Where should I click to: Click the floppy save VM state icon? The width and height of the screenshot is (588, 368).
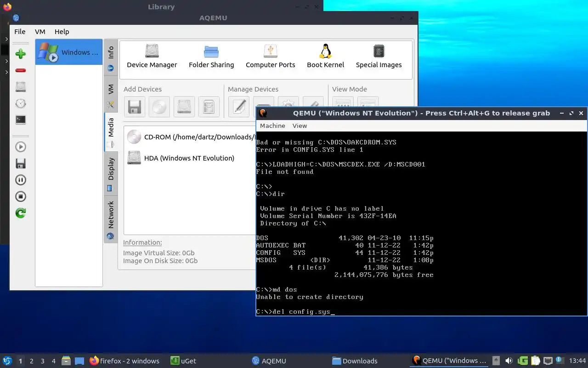(x=21, y=163)
